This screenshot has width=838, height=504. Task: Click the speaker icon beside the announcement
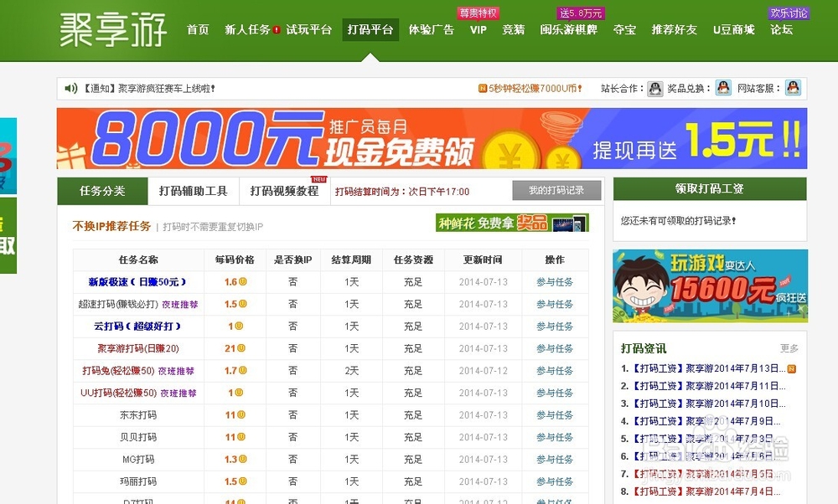tap(69, 87)
